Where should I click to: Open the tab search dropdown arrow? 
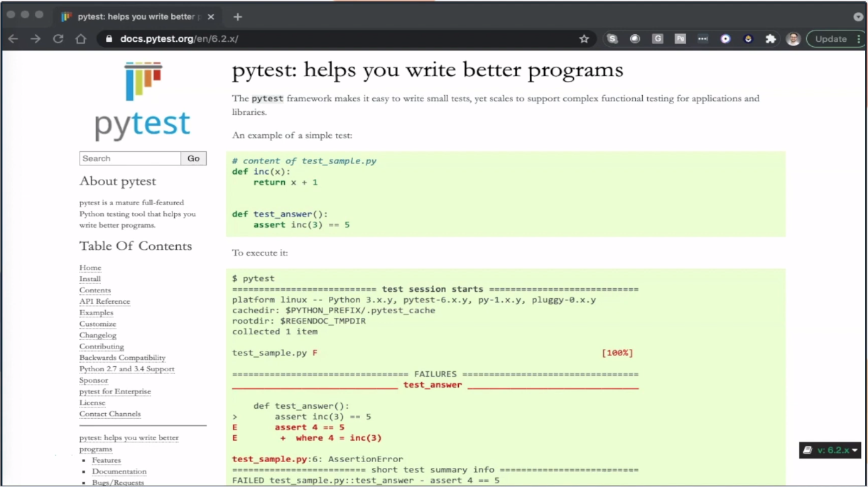tap(858, 16)
